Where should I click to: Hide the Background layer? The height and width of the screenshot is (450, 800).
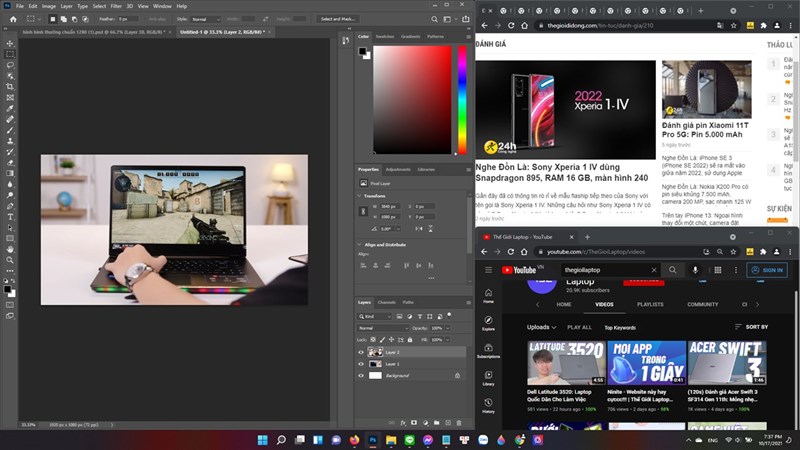pyautogui.click(x=361, y=376)
